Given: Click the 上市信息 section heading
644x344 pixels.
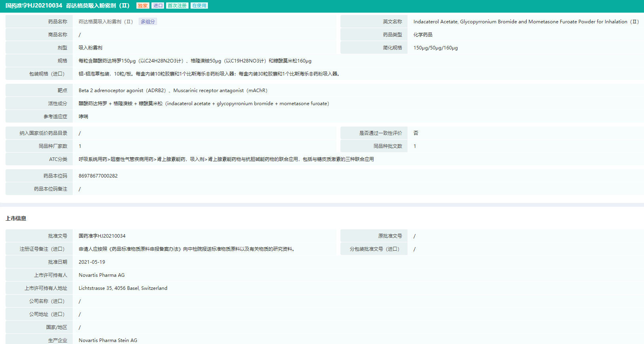Looking at the screenshot, I should coord(16,218).
